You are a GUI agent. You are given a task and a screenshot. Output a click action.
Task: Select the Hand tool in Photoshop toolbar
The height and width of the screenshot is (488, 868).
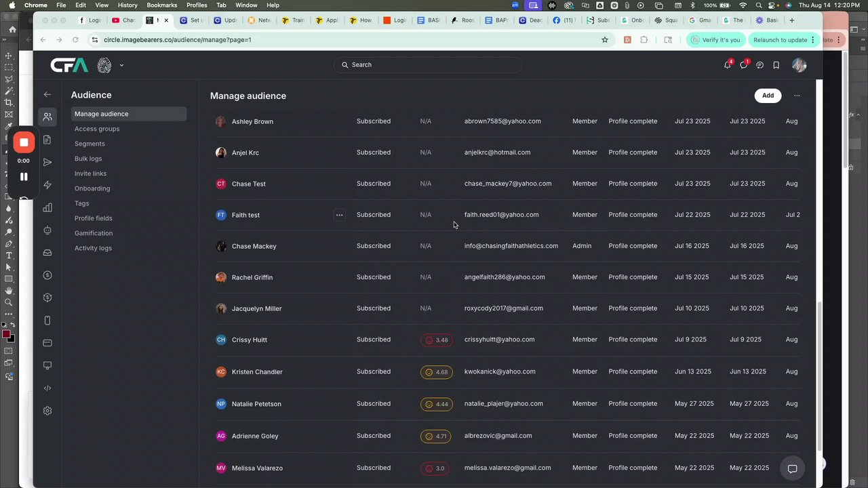[9, 291]
